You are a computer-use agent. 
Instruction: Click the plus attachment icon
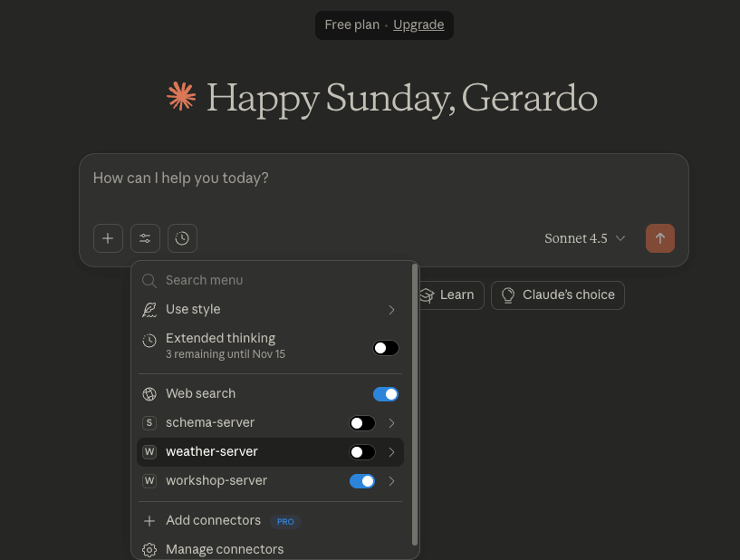[x=108, y=238]
